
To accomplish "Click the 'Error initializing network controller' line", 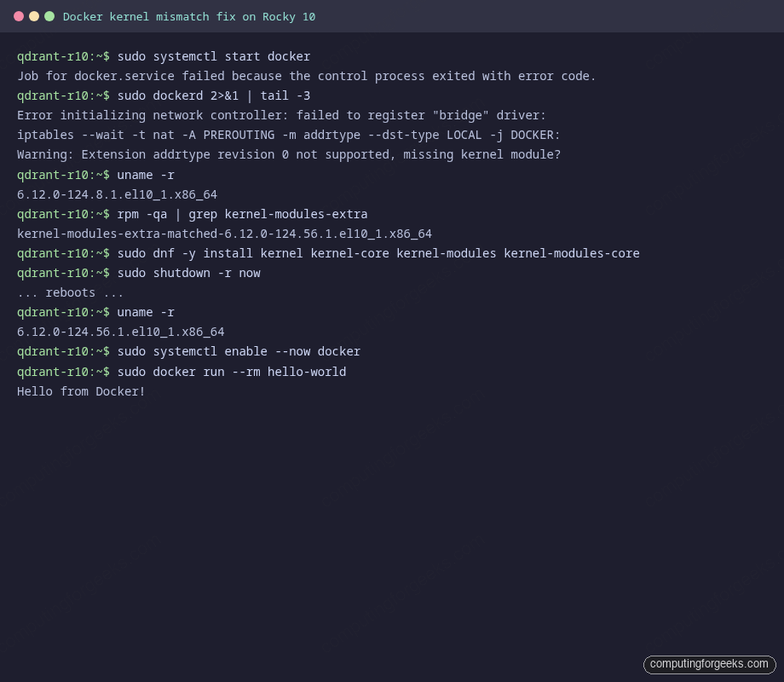I will coord(281,115).
